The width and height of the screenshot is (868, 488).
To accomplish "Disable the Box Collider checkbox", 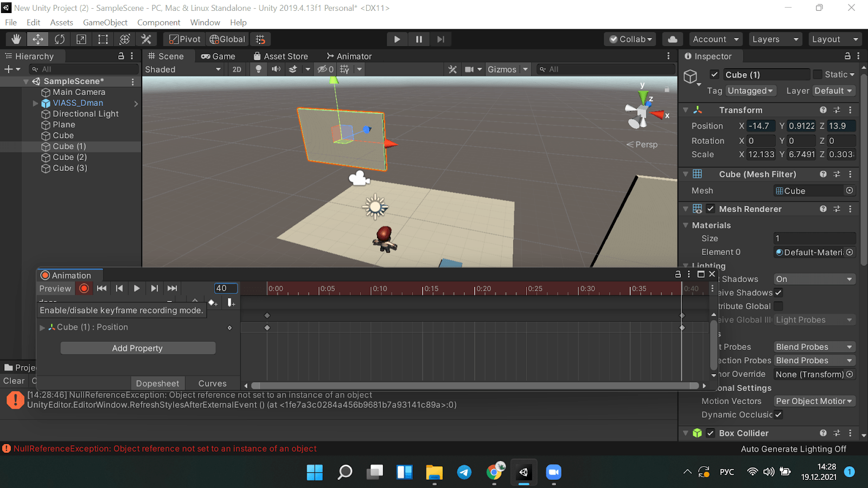I will [711, 433].
